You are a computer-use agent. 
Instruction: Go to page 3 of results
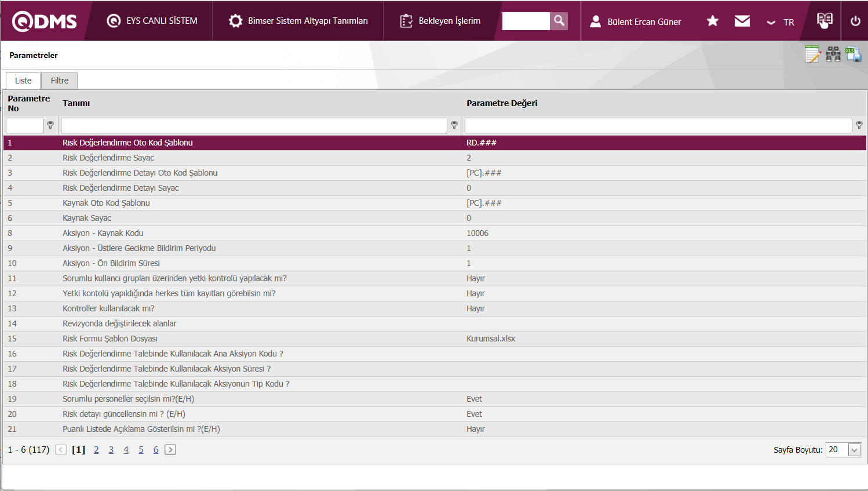[111, 450]
